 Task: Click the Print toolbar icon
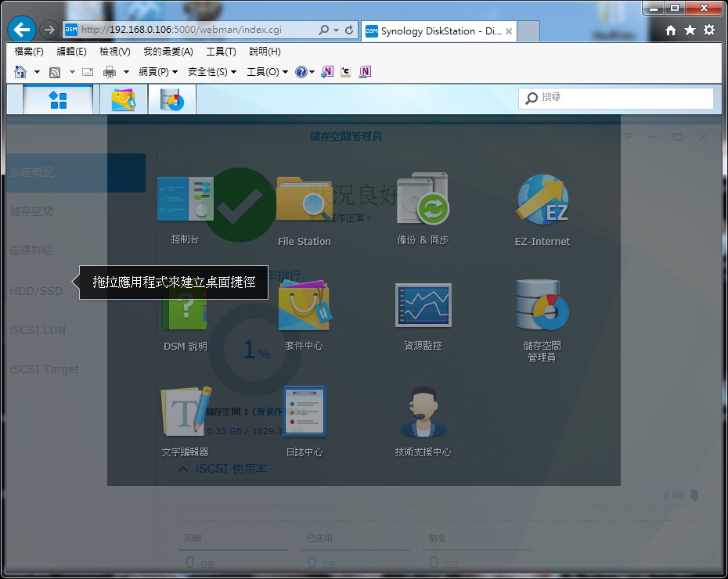pyautogui.click(x=110, y=72)
